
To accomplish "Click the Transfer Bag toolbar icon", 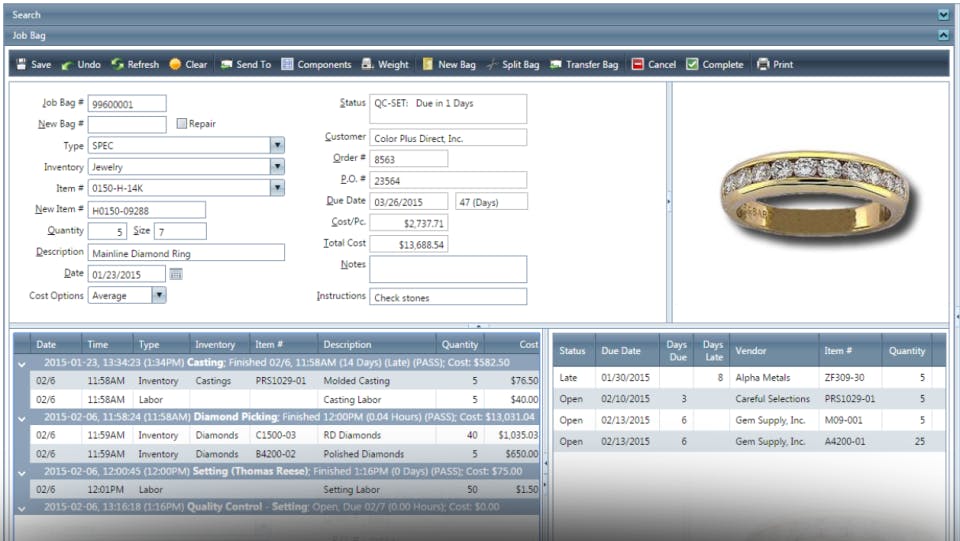I will 556,64.
